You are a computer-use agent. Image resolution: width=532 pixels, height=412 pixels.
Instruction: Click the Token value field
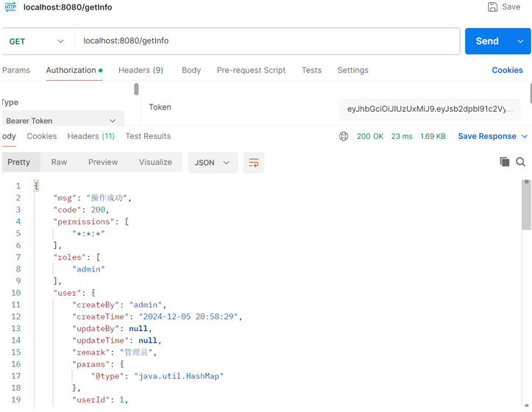click(430, 110)
